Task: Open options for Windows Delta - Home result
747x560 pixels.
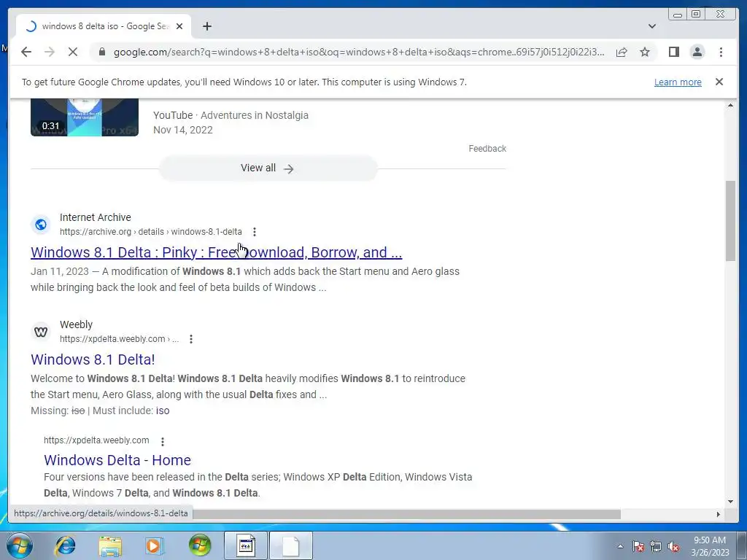Action: (163, 441)
